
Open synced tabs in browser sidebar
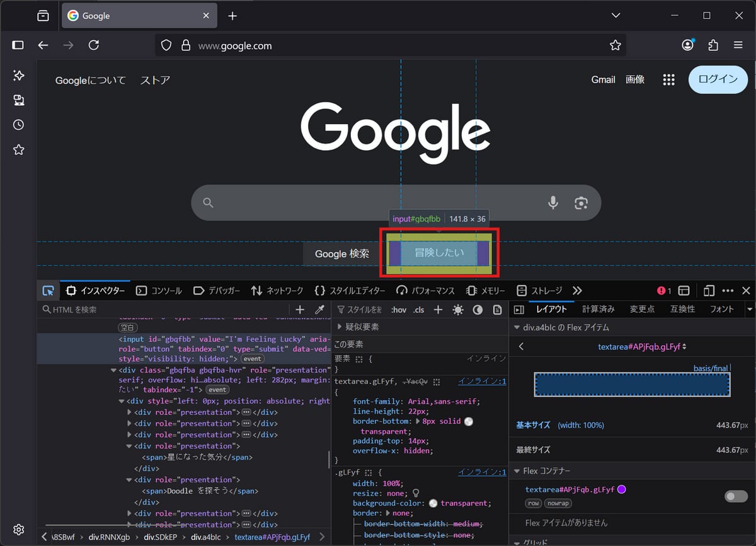coord(18,100)
